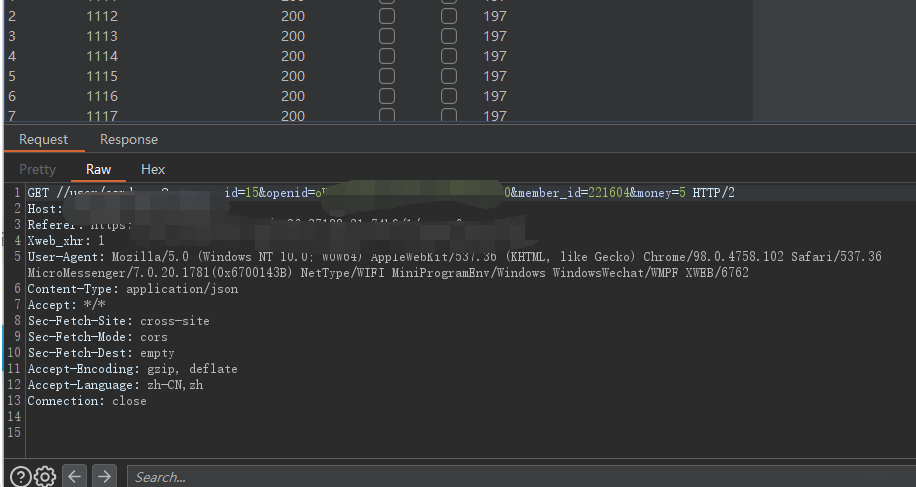Toggle second checkbox in payload 1113 row
Viewport: 916px width, 487px height.
pyautogui.click(x=449, y=36)
